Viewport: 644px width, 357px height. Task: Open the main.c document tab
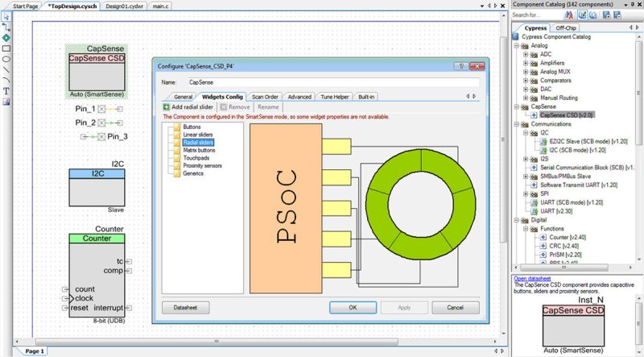coord(160,6)
